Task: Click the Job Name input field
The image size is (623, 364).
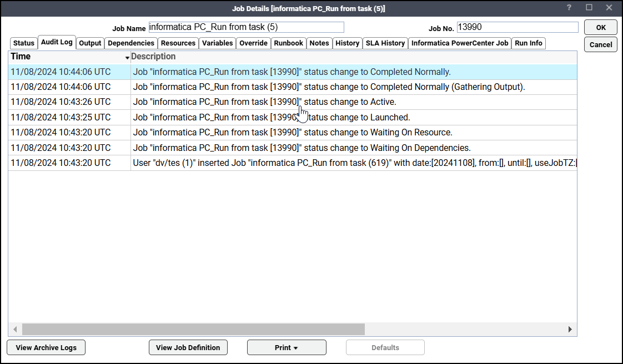Action: click(x=247, y=27)
